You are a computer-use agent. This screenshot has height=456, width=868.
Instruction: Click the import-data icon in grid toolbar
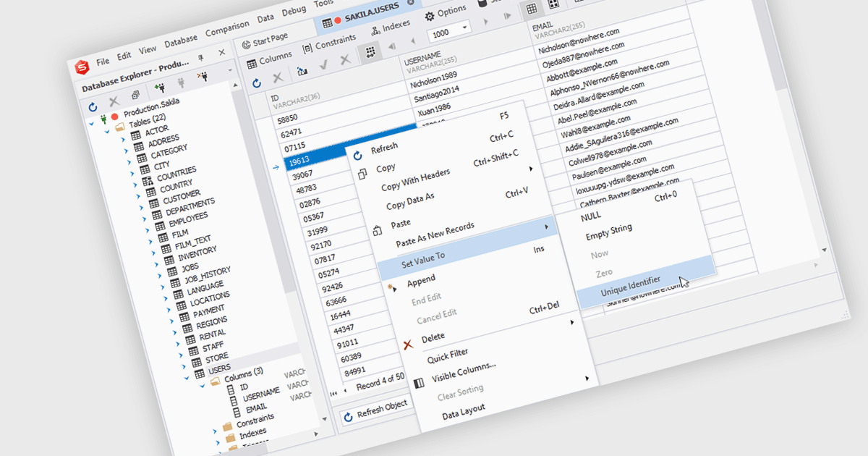point(302,71)
